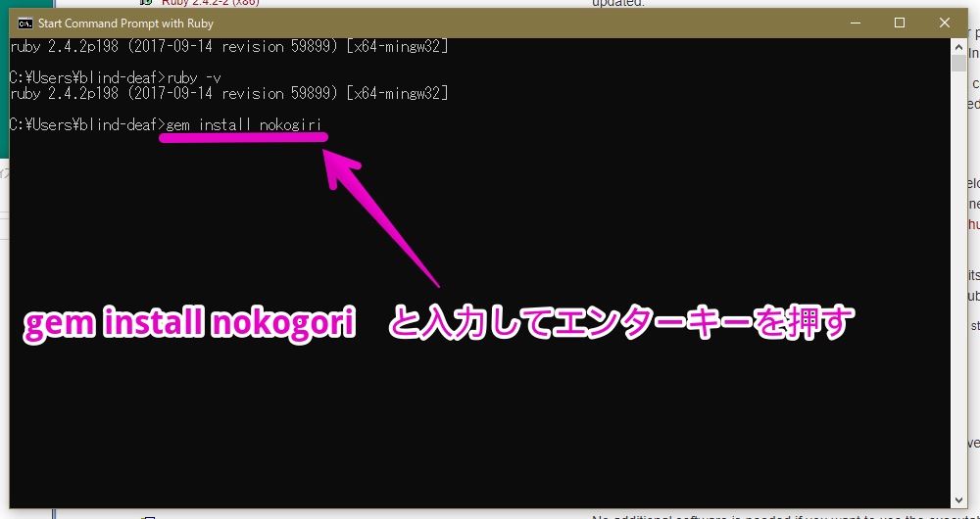
Task: Click the ruby 2.4.2p198 output below 'ruby -v'
Action: [228, 94]
